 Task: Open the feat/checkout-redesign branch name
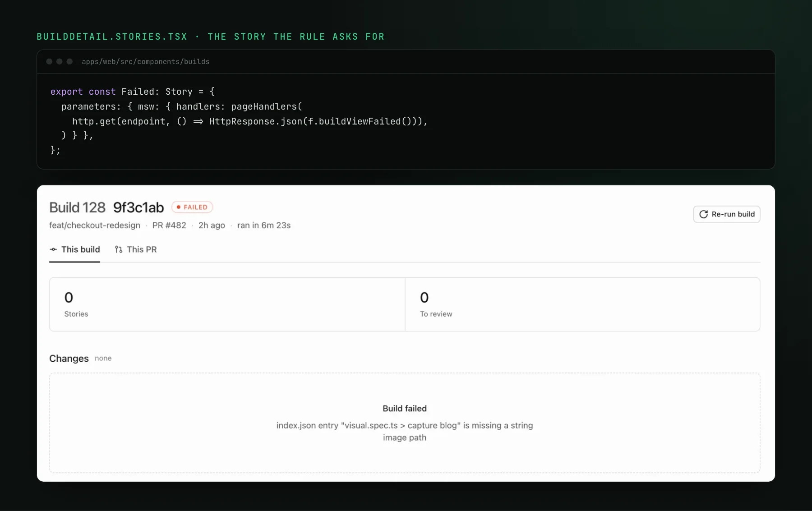click(x=95, y=225)
